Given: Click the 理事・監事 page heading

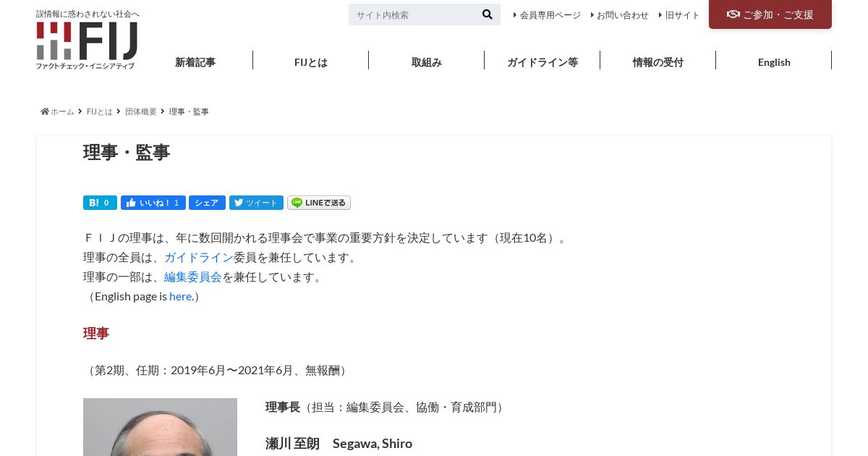Looking at the screenshot, I should pos(127,152).
